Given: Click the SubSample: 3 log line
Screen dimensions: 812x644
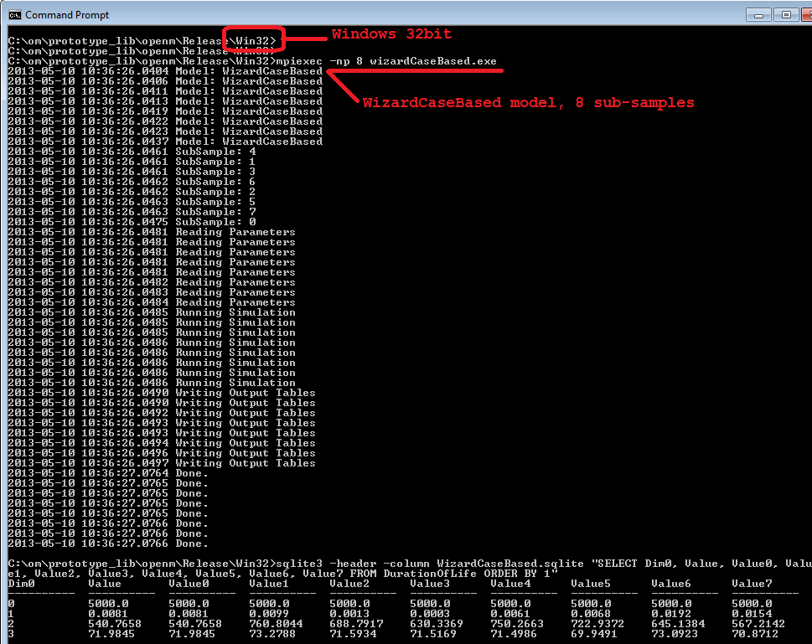Looking at the screenshot, I should (x=132, y=172).
